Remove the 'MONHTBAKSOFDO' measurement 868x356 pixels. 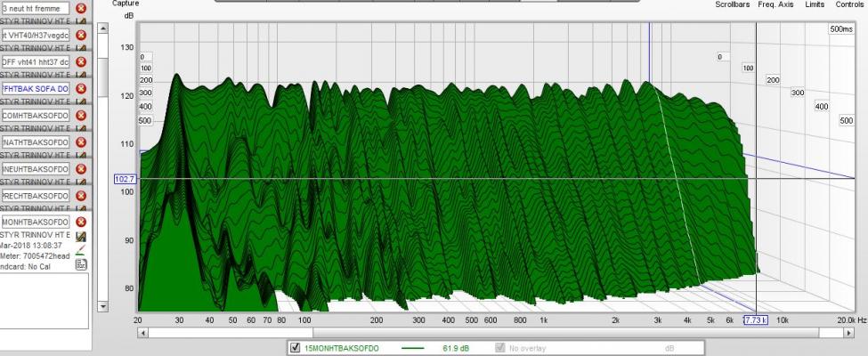(81, 222)
